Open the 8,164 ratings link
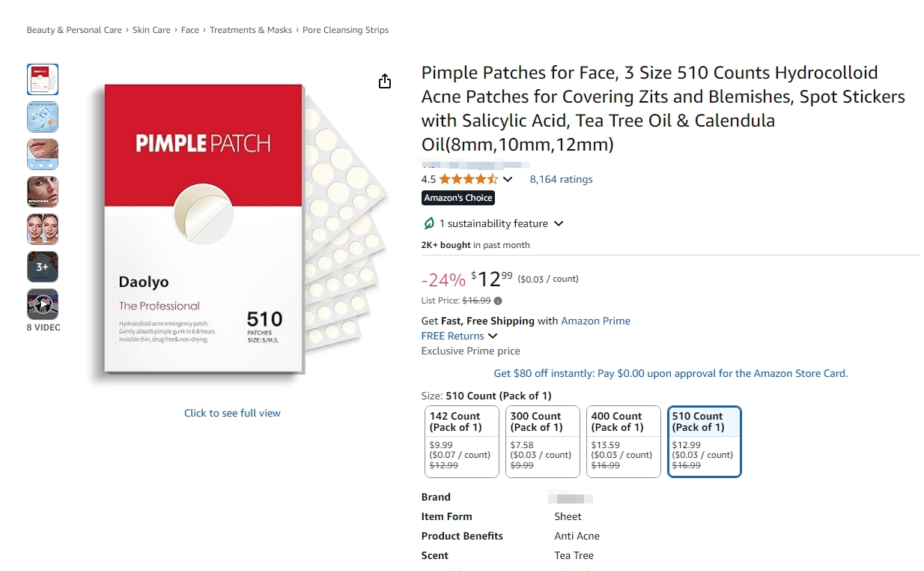This screenshot has width=924, height=571. coord(561,179)
